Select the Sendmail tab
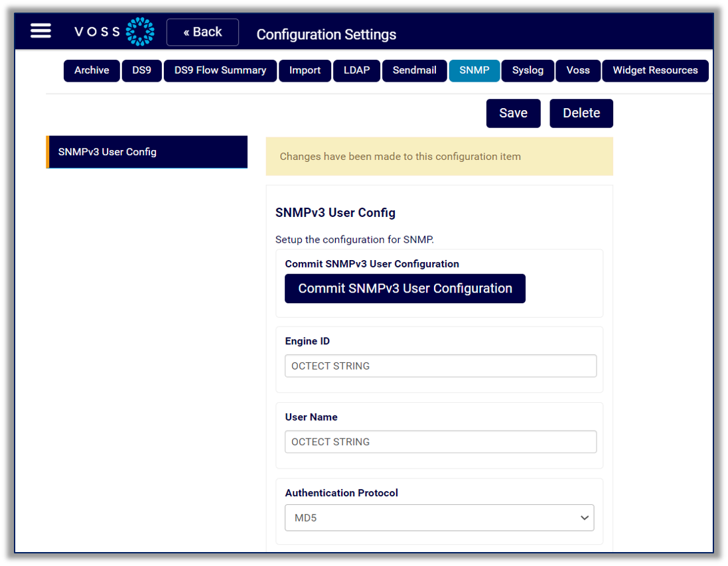This screenshot has height=566, width=728. [x=414, y=70]
